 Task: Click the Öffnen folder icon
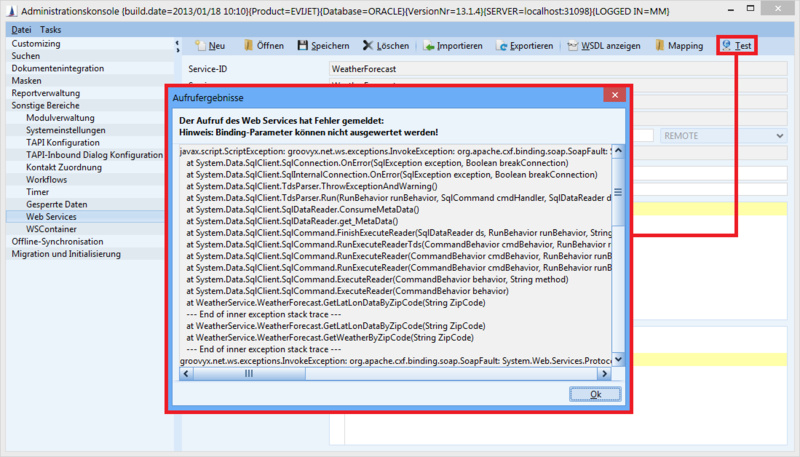pyautogui.click(x=248, y=45)
